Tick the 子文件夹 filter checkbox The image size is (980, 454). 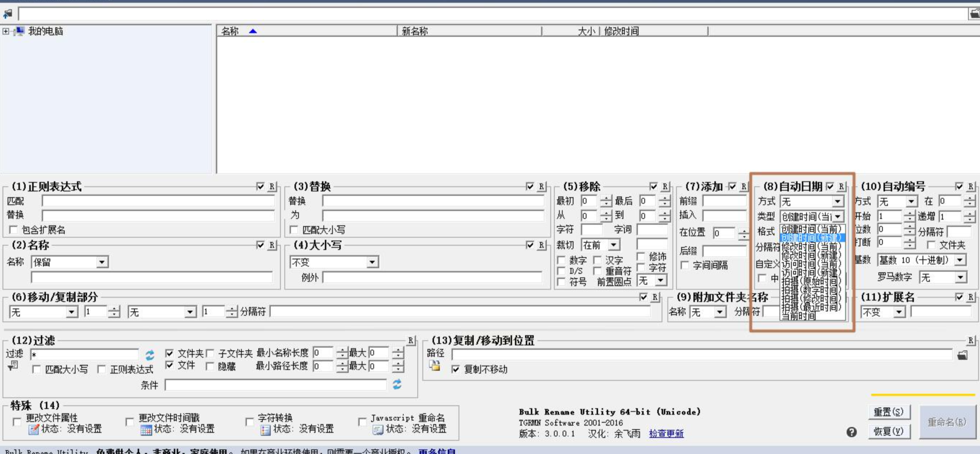210,354
